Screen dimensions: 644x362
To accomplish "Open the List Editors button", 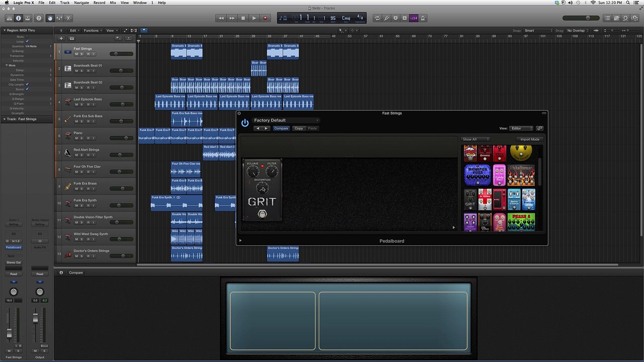I will [x=607, y=18].
